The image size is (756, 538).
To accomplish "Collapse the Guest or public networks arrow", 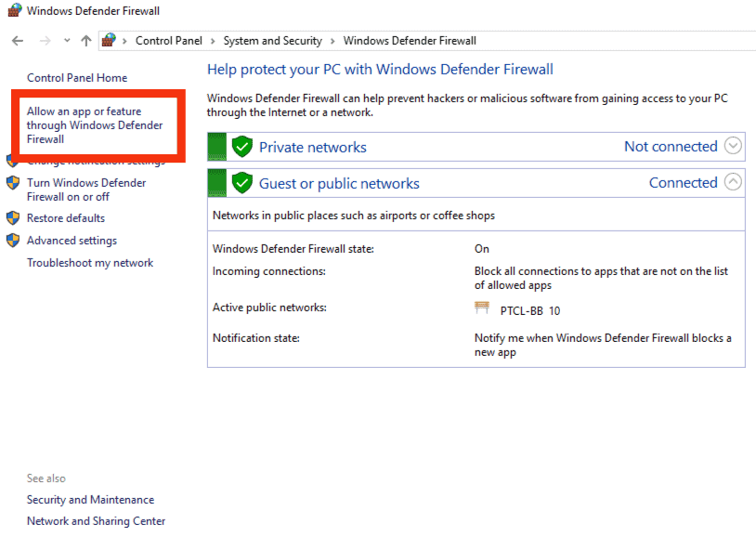I will (733, 182).
